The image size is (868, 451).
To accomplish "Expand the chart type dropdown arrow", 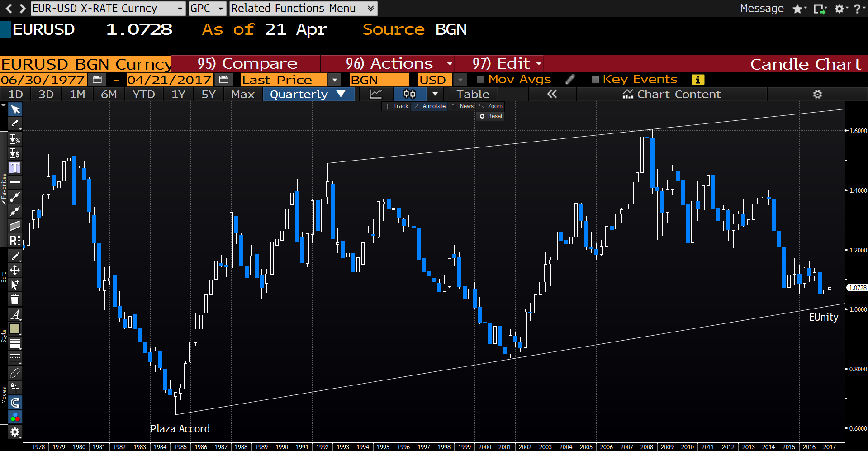I will click(x=435, y=94).
